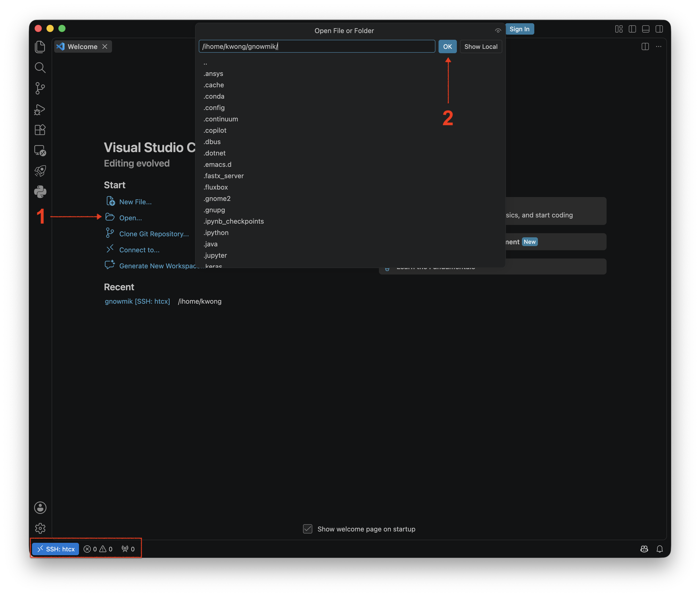This screenshot has width=700, height=596.
Task: Click the walkthrough card with New badge
Action: point(556,242)
